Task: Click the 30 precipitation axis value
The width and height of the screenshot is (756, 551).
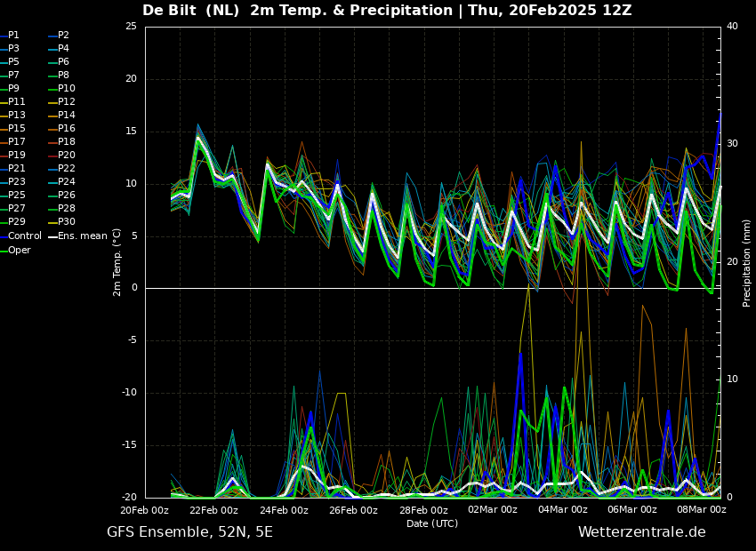Action: [x=732, y=144]
